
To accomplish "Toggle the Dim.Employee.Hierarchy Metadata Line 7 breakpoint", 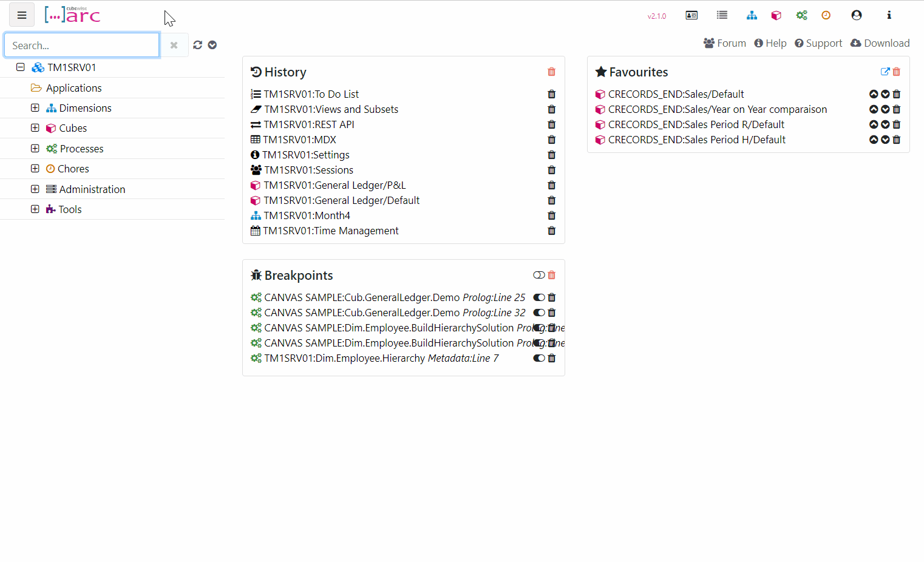I will pyautogui.click(x=538, y=358).
